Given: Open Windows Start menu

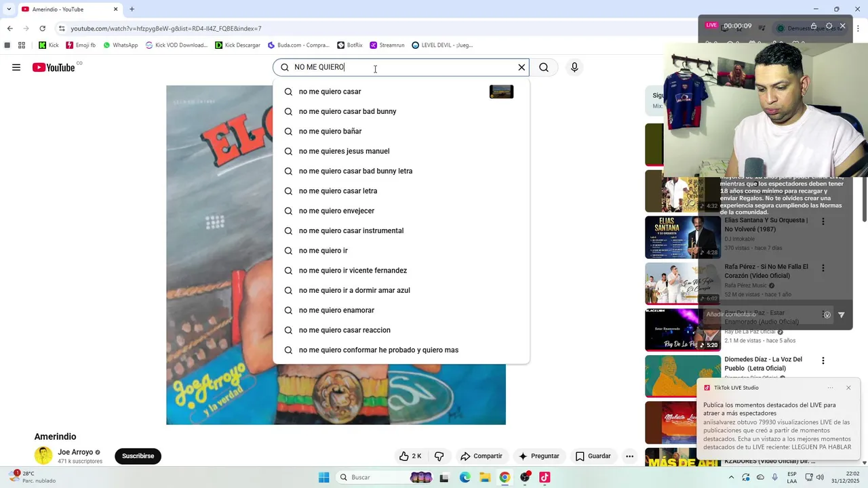Looking at the screenshot, I should click(x=323, y=477).
